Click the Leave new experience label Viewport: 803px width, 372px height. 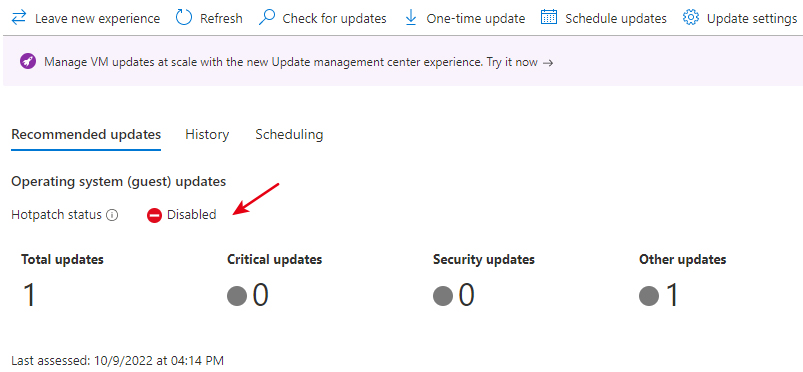pyautogui.click(x=97, y=19)
